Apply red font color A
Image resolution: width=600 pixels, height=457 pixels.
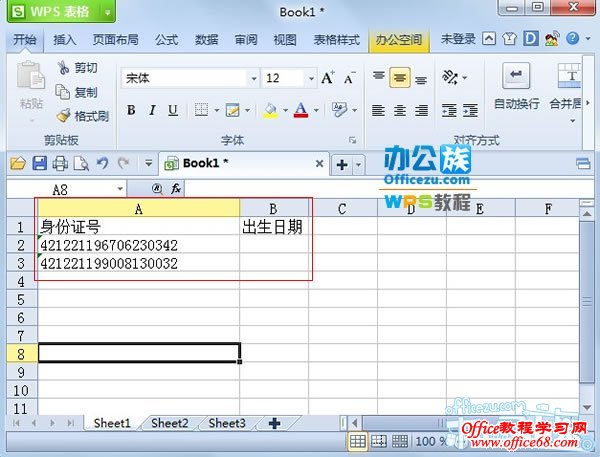[x=301, y=110]
